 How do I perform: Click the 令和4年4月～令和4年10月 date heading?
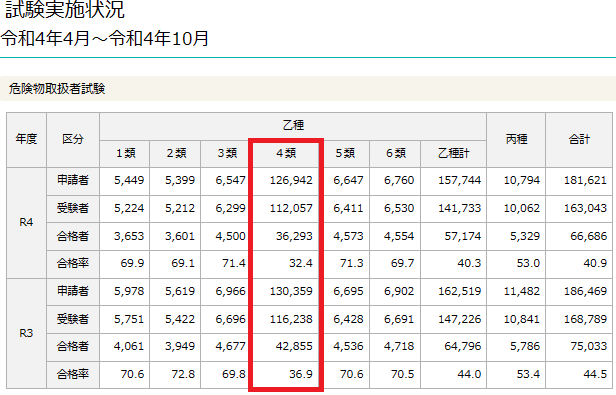point(104,39)
